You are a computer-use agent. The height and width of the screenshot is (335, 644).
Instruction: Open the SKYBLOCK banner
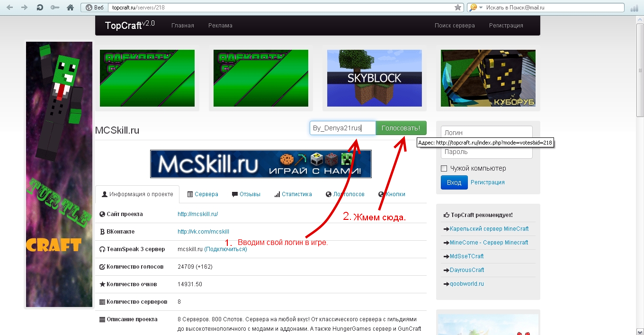tap(375, 78)
